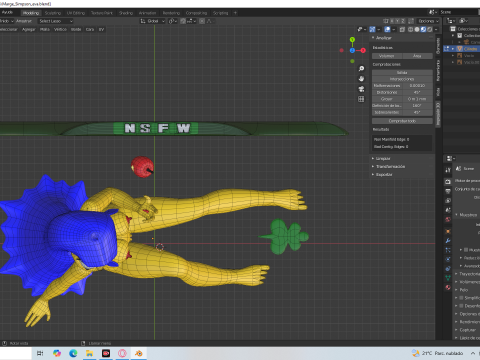
Task: Open the World properties tab icon
Action: point(448,219)
